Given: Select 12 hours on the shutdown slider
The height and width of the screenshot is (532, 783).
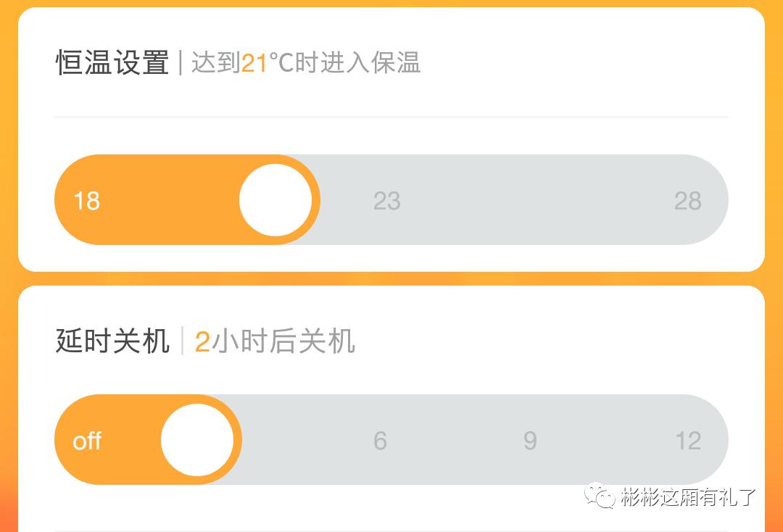Looking at the screenshot, I should click(687, 441).
